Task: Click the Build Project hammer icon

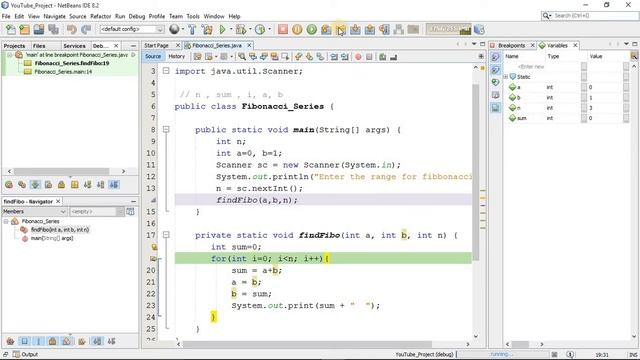Action: tap(192, 29)
